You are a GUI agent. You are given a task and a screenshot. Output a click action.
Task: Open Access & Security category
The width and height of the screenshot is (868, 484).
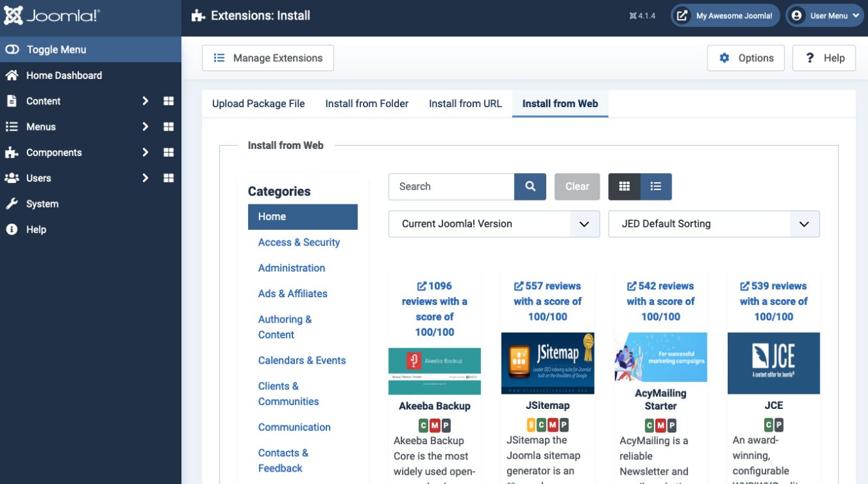point(299,242)
